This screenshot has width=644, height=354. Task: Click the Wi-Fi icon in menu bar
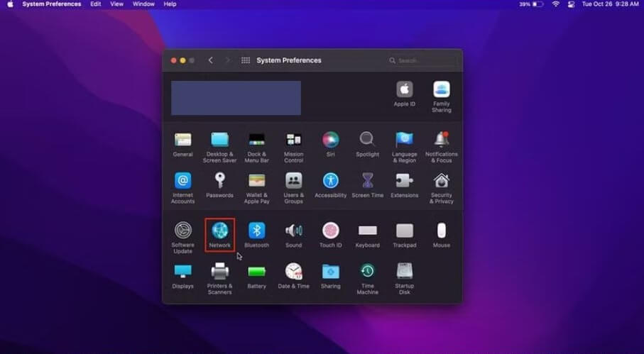[x=555, y=4]
